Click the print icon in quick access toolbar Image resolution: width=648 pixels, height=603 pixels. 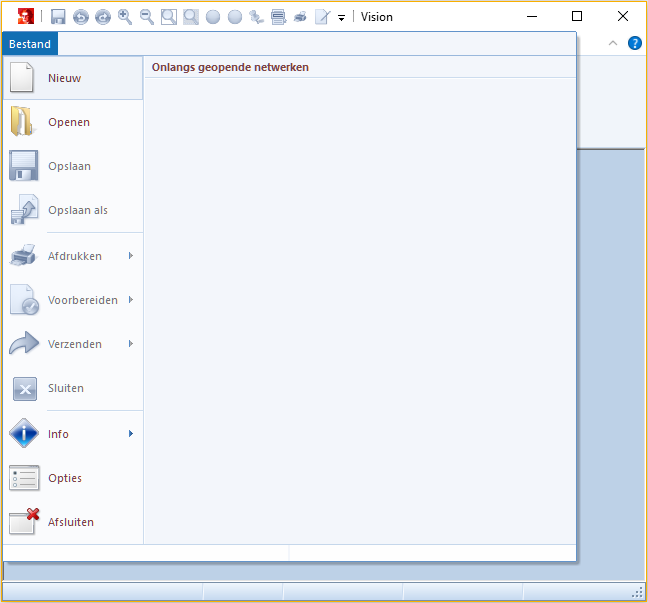[x=300, y=17]
